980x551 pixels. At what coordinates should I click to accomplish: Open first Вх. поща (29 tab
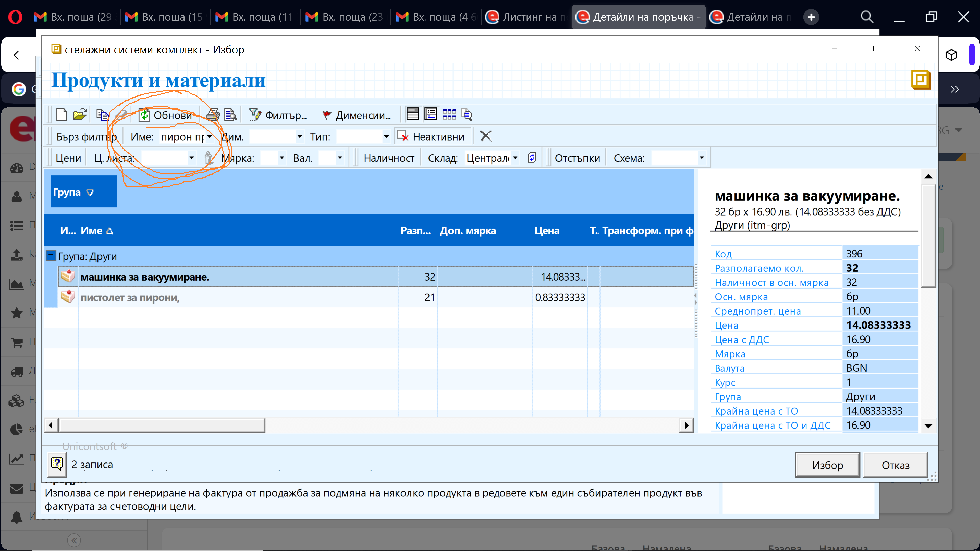(73, 17)
